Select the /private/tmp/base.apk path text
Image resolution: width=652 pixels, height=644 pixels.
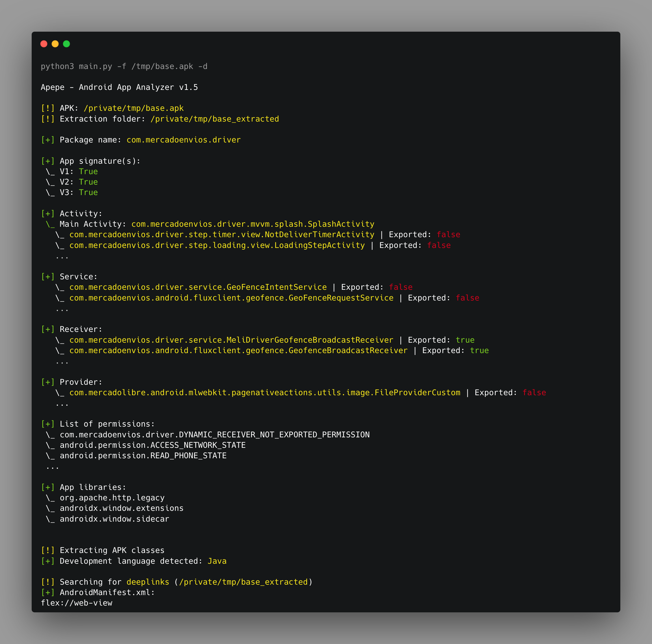[134, 108]
